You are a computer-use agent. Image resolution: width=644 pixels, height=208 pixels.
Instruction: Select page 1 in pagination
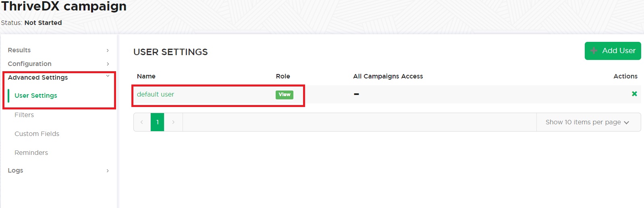coord(158,122)
